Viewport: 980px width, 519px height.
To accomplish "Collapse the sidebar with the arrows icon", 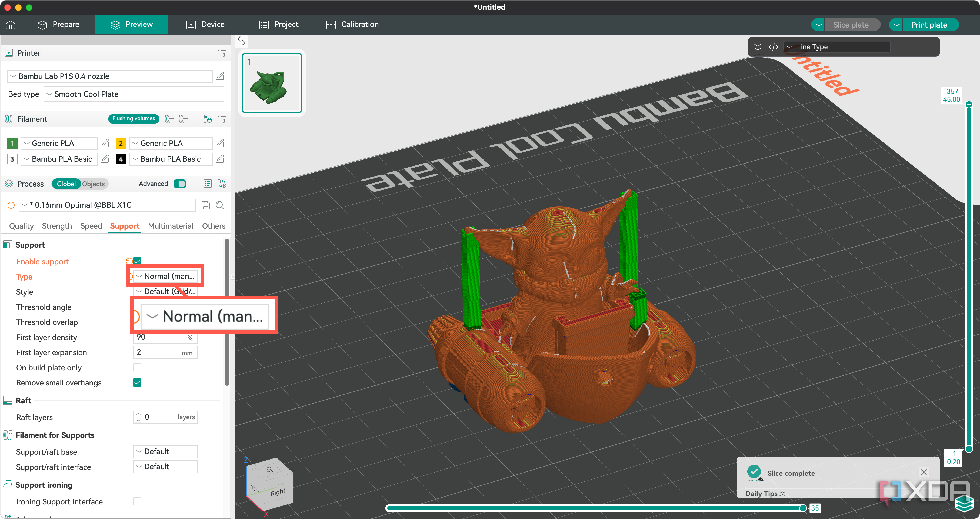I will click(241, 41).
